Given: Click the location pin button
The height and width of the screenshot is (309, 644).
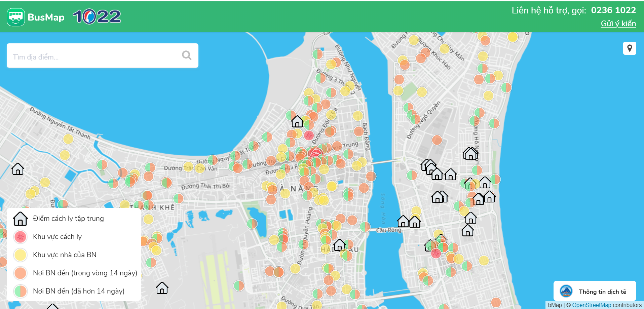Looking at the screenshot, I should click(x=630, y=48).
